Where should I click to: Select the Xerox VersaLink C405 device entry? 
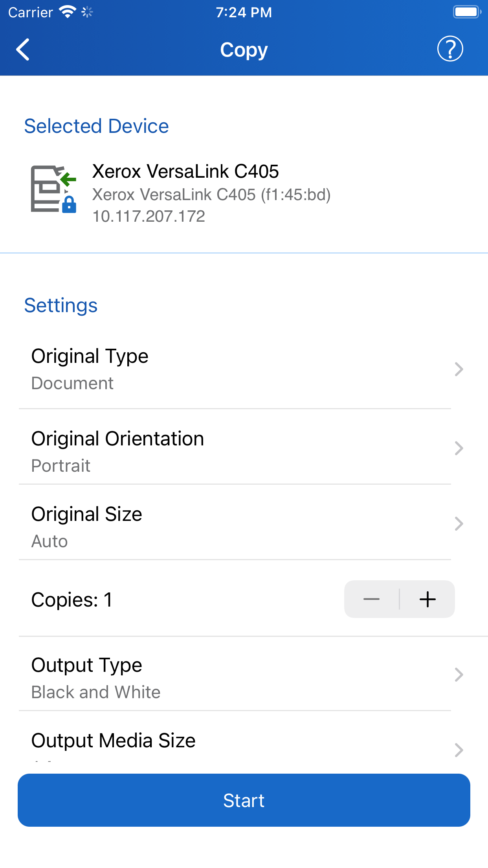pyautogui.click(x=244, y=193)
